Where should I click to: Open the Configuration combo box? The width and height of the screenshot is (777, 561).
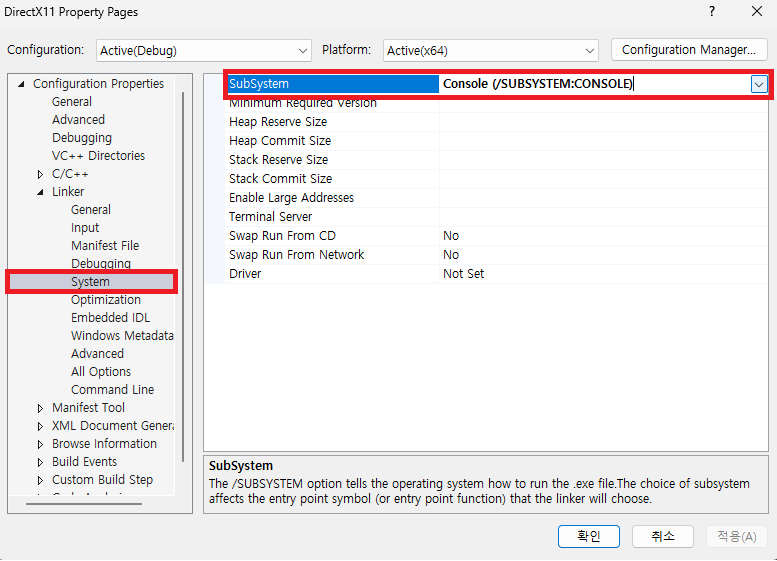[204, 51]
